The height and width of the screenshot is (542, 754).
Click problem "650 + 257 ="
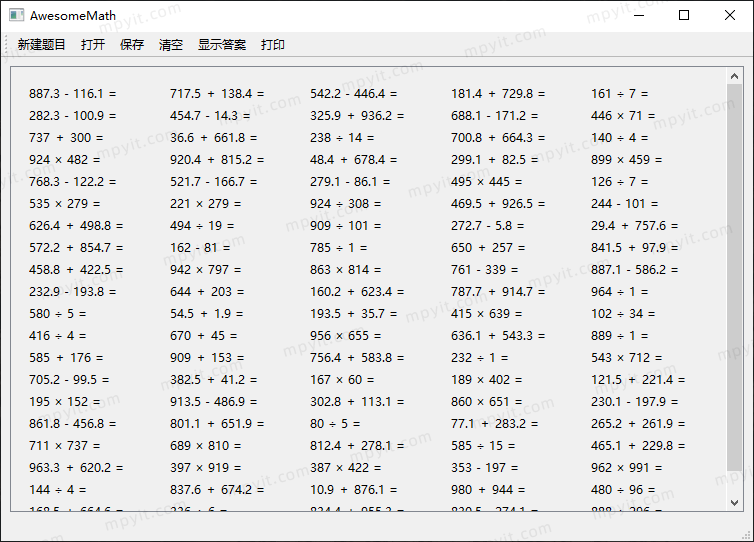[x=488, y=248]
